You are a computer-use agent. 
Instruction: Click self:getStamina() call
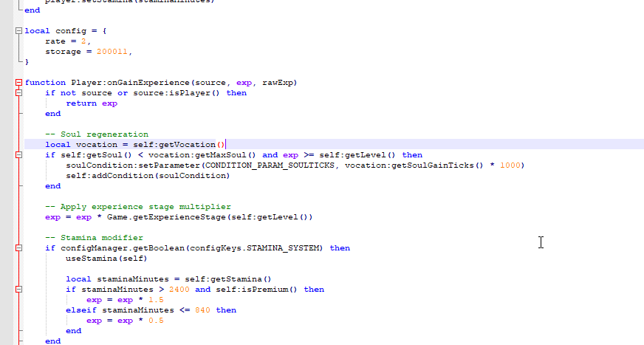point(228,279)
